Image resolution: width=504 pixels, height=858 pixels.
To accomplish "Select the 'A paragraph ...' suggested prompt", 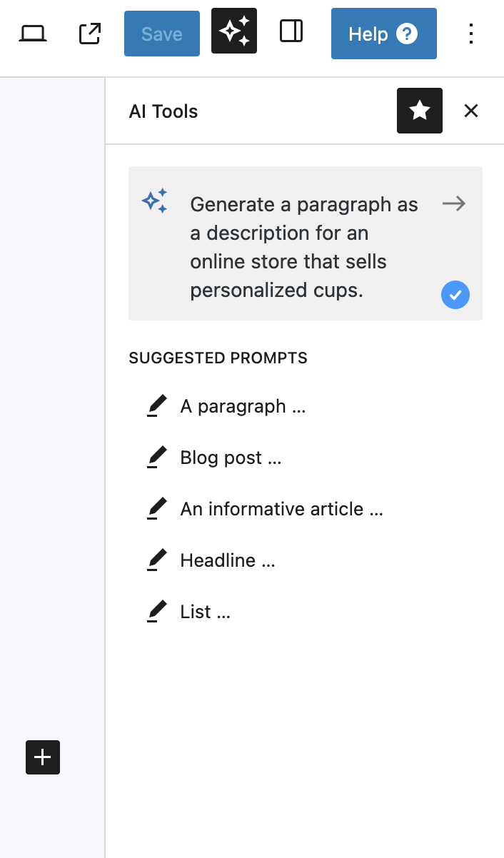I will point(243,406).
